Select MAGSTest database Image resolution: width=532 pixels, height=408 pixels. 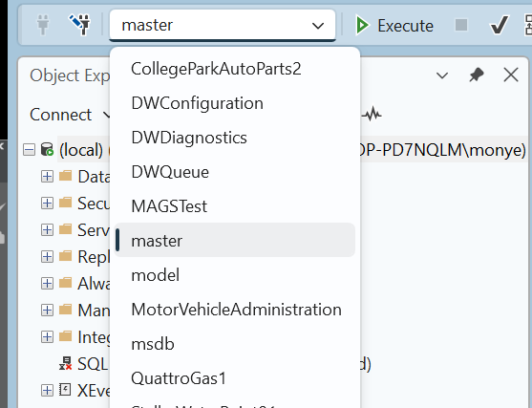point(235,206)
